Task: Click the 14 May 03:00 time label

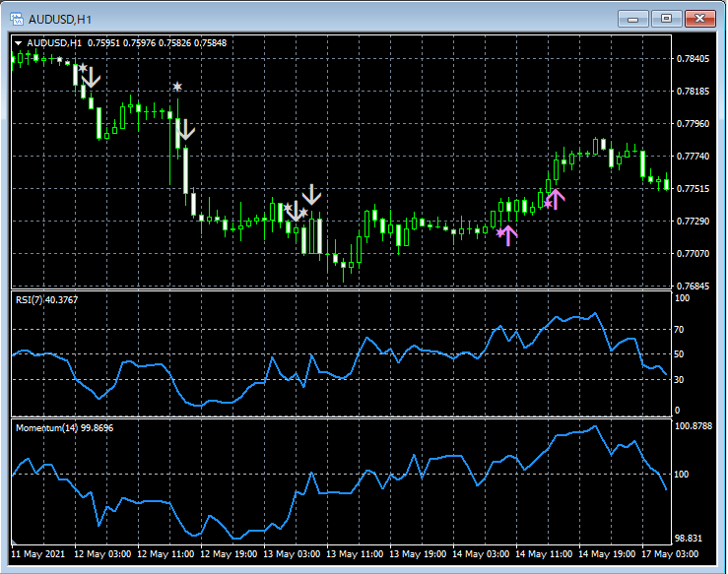Action: [x=481, y=554]
